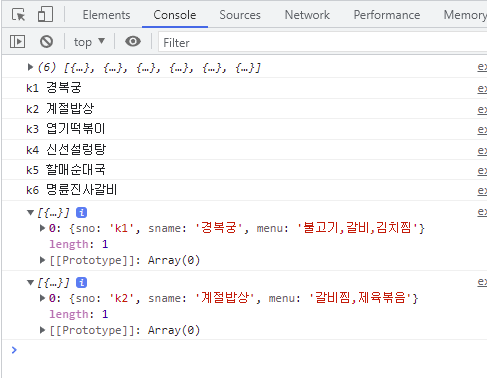Viewport: 487px width, 378px height.
Task: Click info badge on first expanded array
Action: [x=81, y=213]
